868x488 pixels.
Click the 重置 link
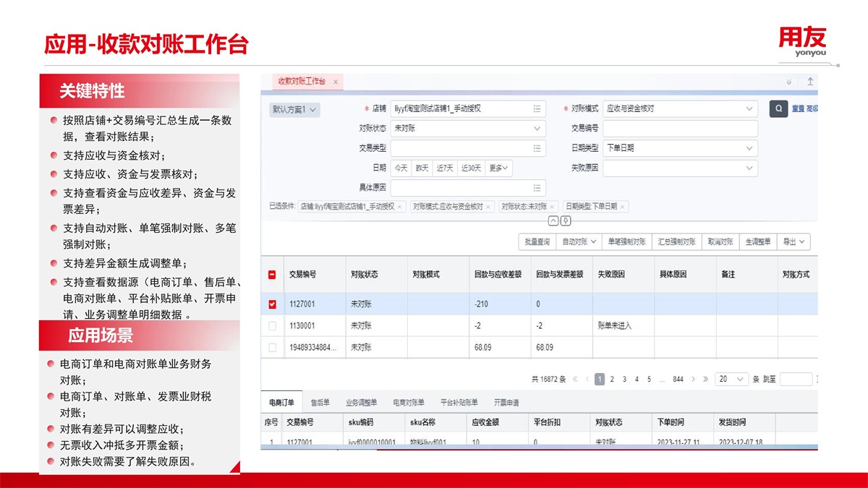click(x=798, y=109)
